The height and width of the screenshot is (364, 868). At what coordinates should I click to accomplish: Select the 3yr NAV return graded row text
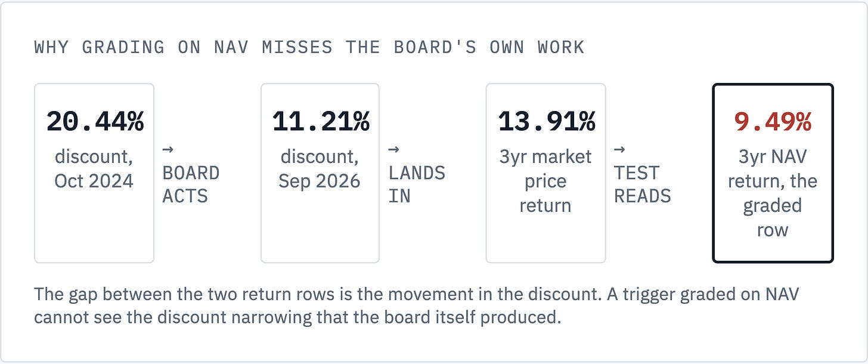click(x=773, y=193)
